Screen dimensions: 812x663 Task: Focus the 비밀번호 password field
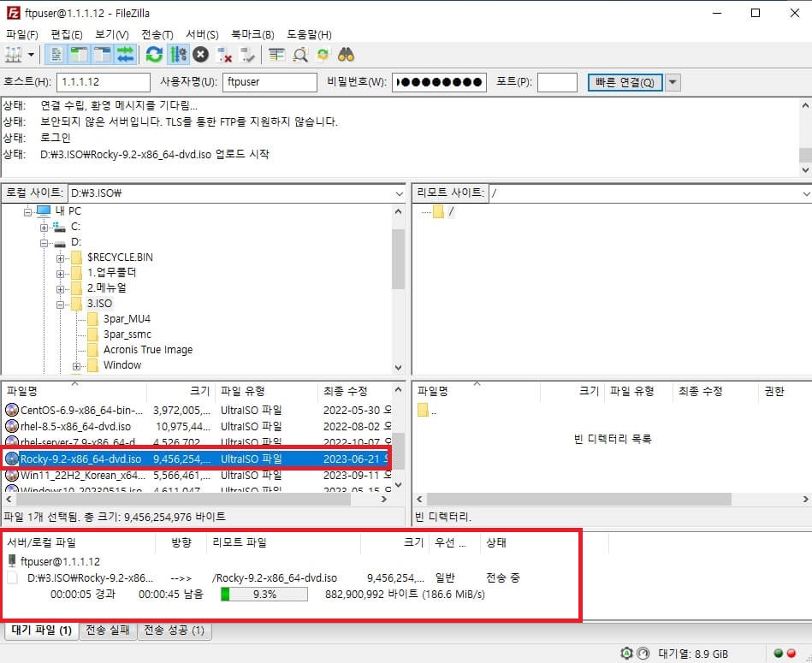[x=439, y=82]
